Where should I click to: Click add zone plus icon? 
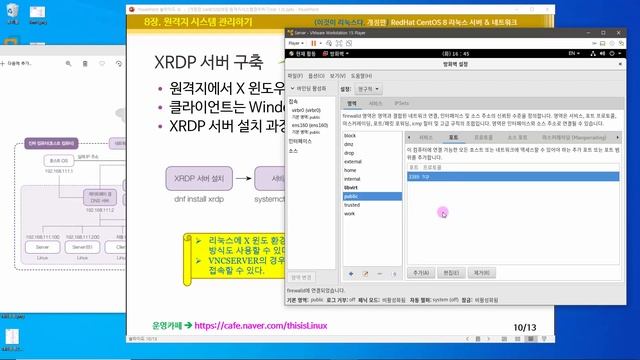click(x=351, y=274)
